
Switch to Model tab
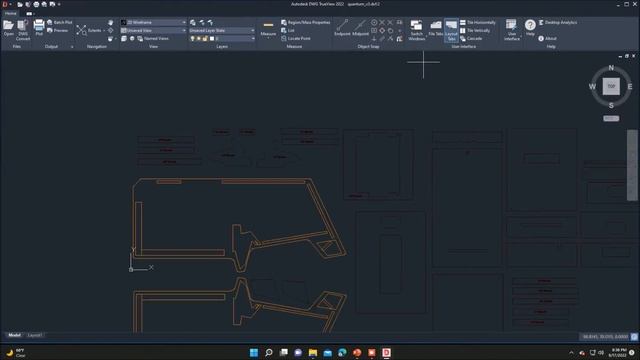pos(14,335)
